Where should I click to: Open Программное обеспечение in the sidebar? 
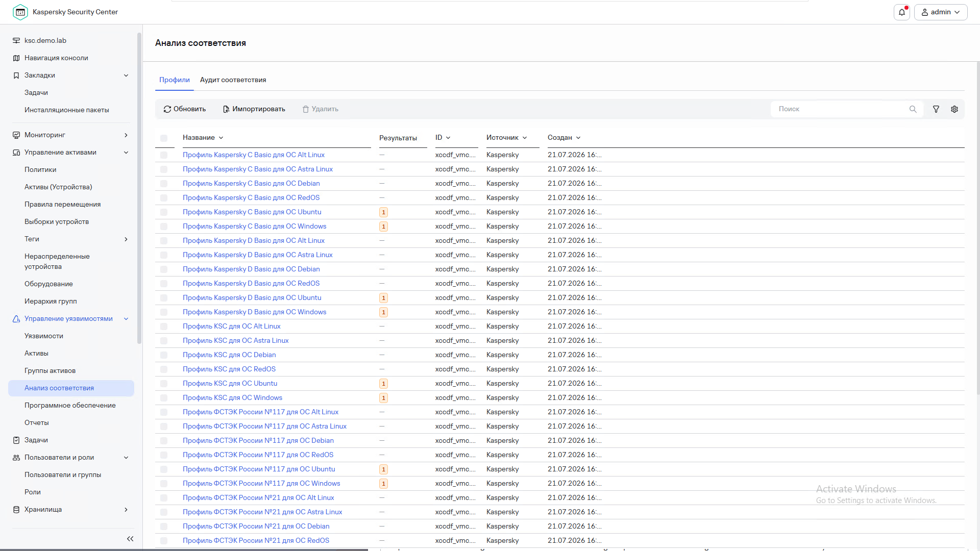tap(70, 406)
